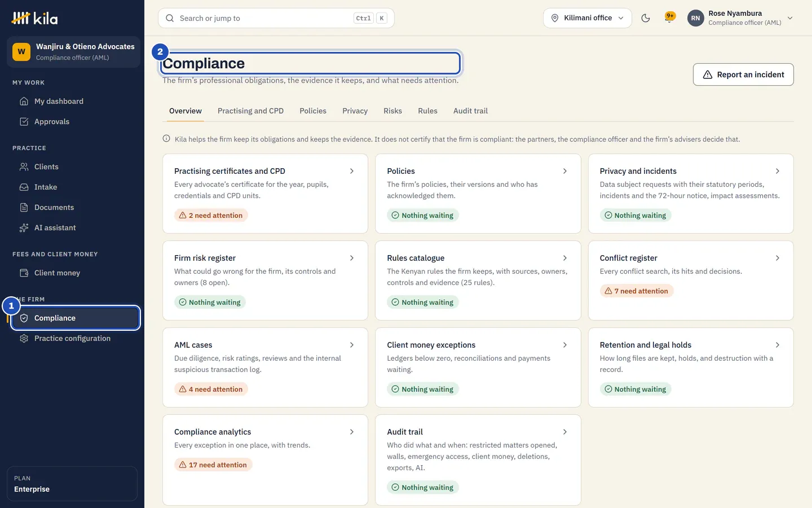Select the Privacy tab
The width and height of the screenshot is (812, 508).
pos(355,111)
